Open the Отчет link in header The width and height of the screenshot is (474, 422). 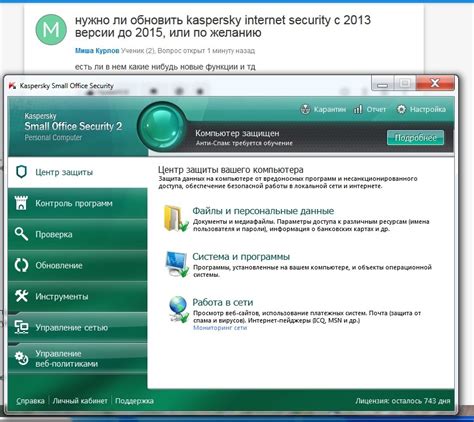[x=376, y=109]
